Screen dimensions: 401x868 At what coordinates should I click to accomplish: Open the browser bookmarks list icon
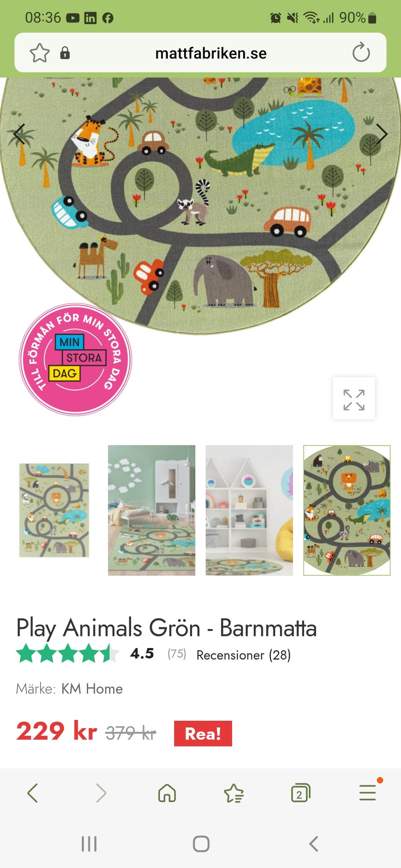(x=234, y=793)
